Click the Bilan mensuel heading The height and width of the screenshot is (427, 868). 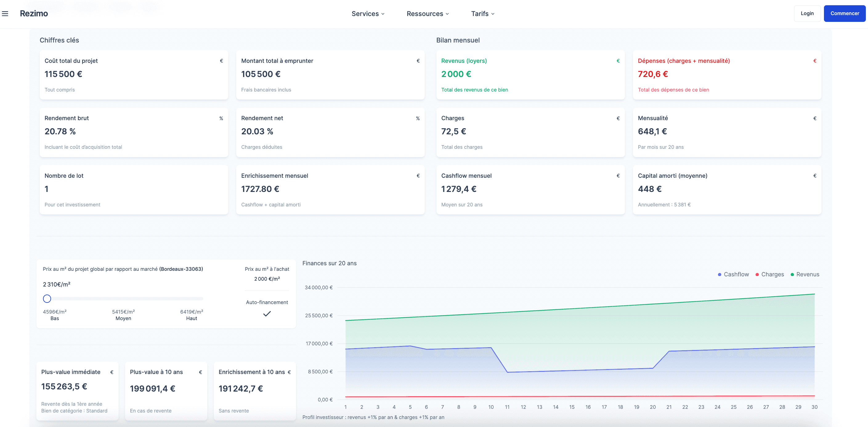click(x=458, y=40)
